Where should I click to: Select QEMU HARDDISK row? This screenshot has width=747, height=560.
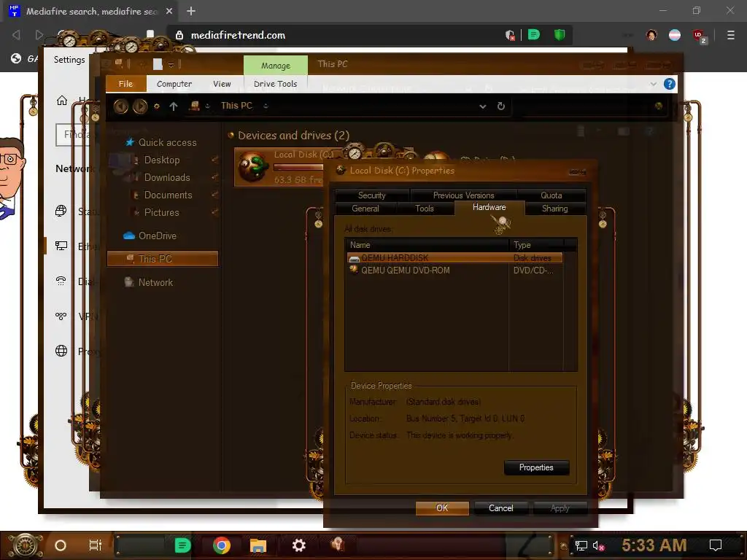point(455,257)
